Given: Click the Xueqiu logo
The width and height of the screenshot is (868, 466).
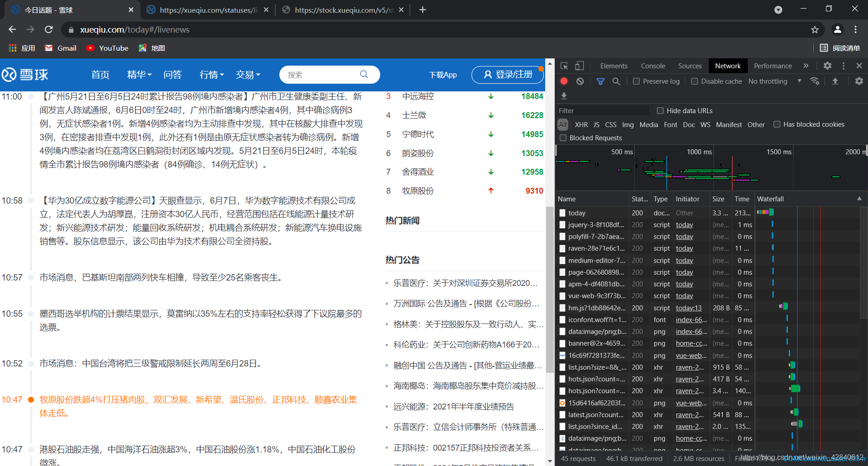Looking at the screenshot, I should point(25,75).
